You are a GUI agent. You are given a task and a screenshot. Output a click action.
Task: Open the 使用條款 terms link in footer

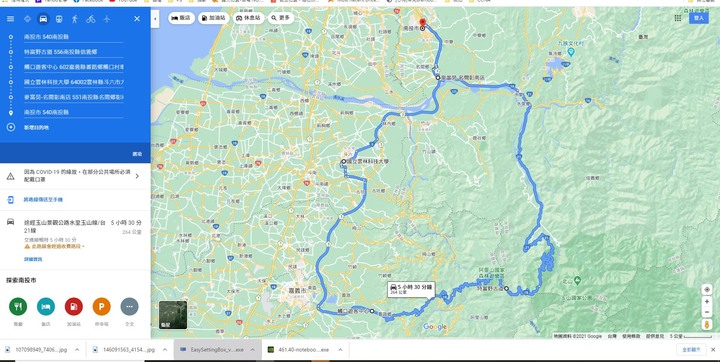(x=631, y=336)
